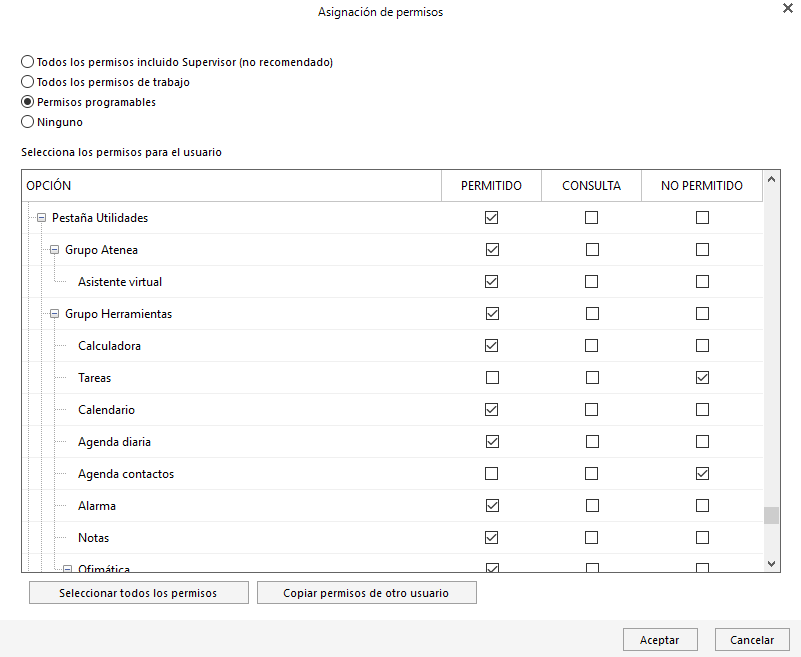Uncheck NO PERMITIDO for Tareas

(702, 378)
